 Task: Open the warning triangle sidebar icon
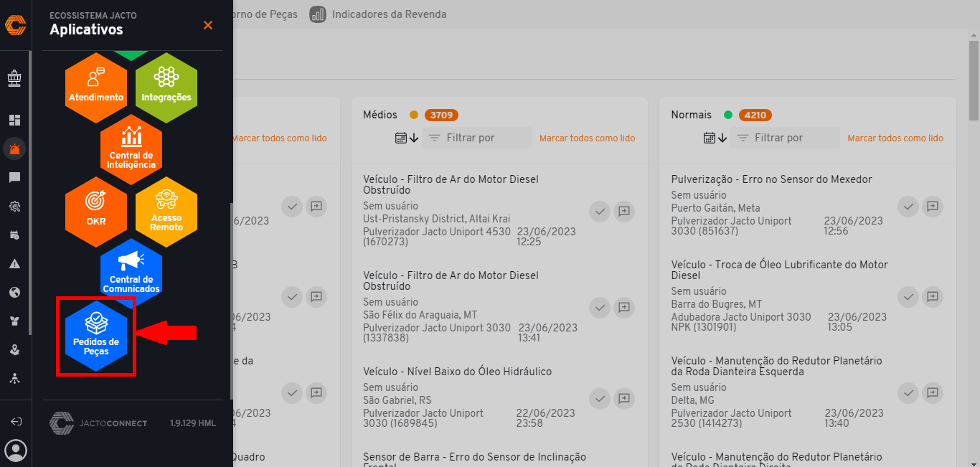point(15,263)
